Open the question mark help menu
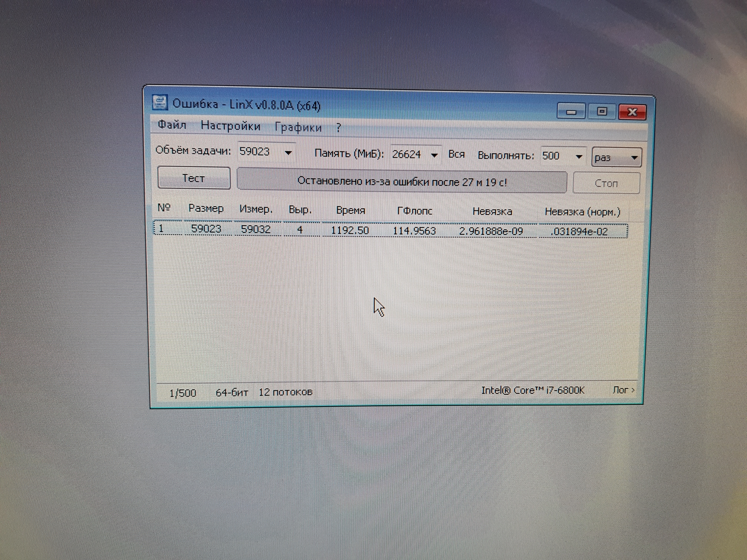The width and height of the screenshot is (747, 560). 338,128
